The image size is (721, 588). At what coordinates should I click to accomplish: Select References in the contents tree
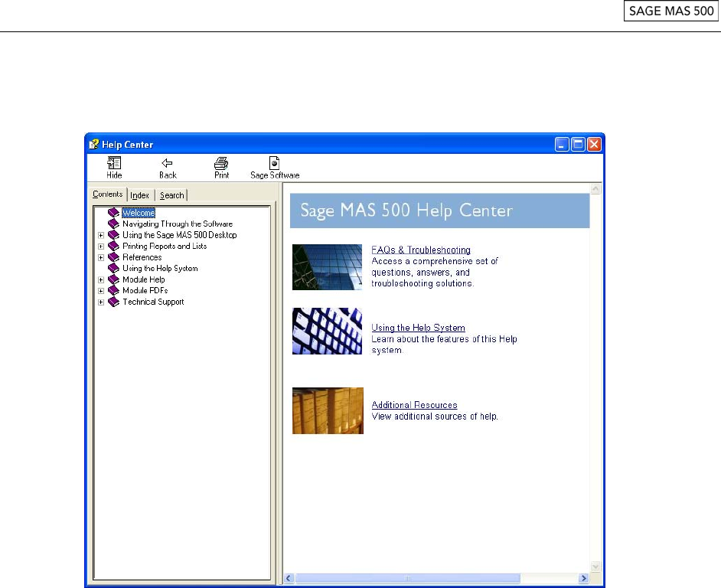tap(142, 257)
